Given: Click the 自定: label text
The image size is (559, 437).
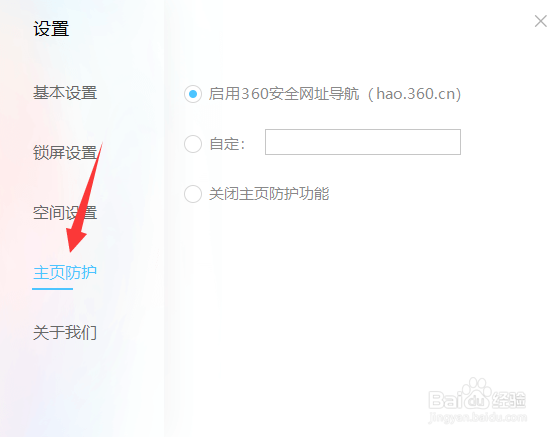Looking at the screenshot, I should tap(227, 144).
